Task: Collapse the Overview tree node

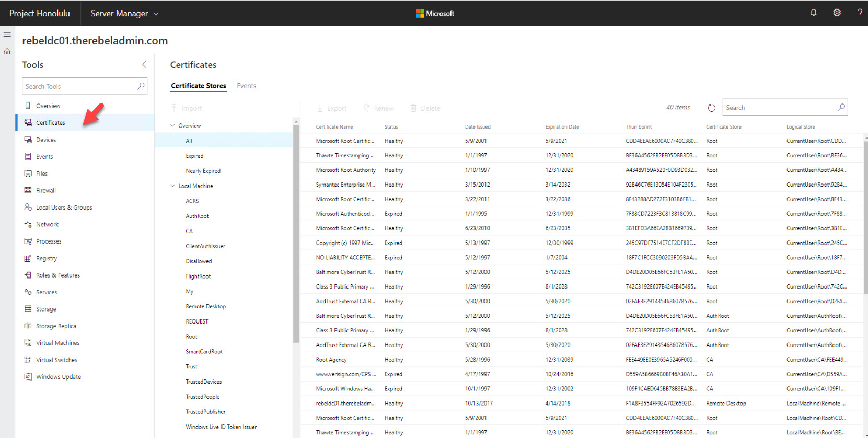Action: [x=172, y=125]
